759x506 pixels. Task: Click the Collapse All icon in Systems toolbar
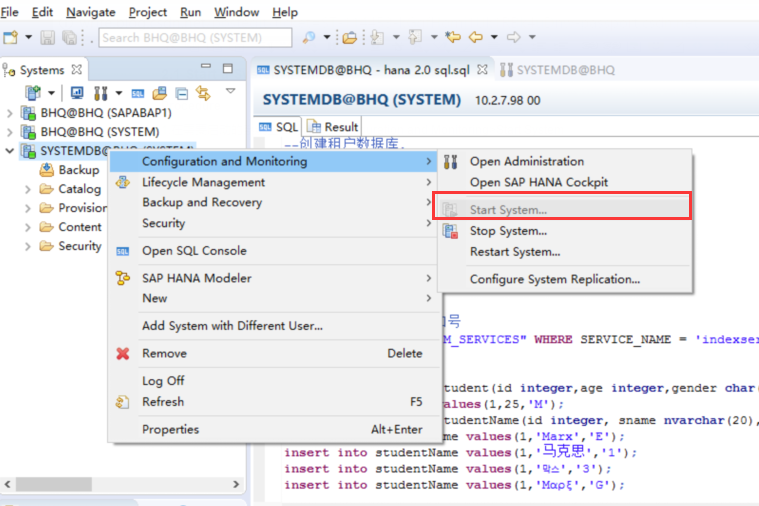182,93
